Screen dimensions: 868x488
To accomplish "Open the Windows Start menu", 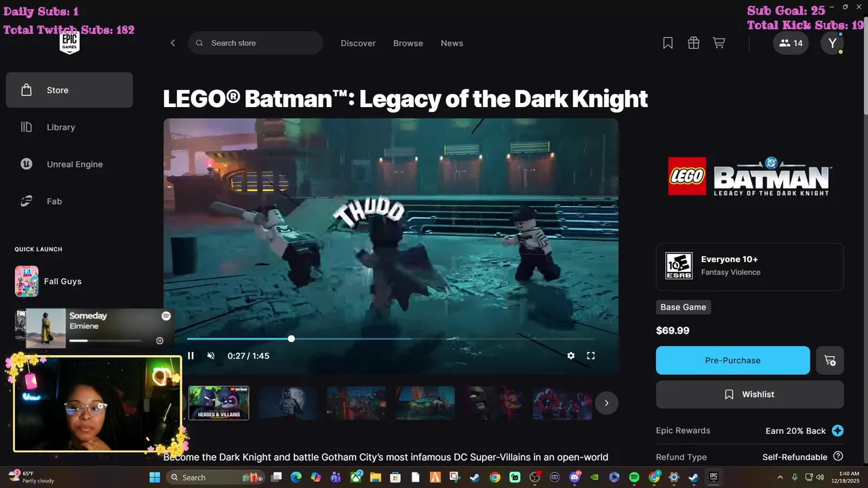I will pyautogui.click(x=155, y=477).
